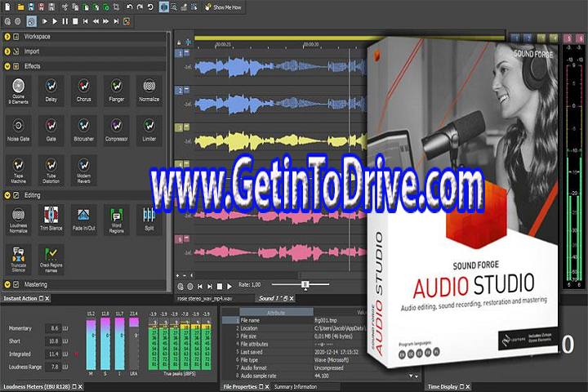Apply the Flanger effect

(x=116, y=91)
